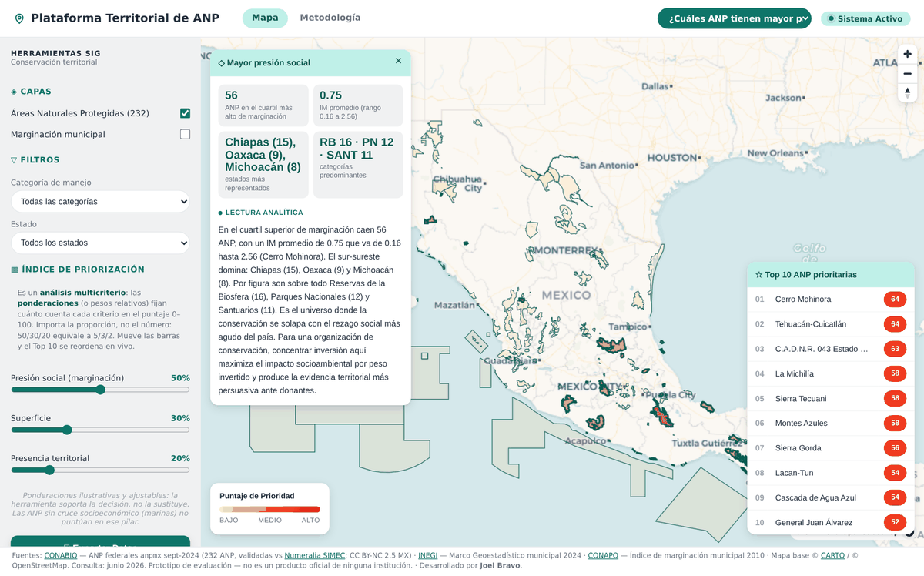
Task: Click the score badge 64 for Cerro Mohinora
Action: tap(895, 300)
